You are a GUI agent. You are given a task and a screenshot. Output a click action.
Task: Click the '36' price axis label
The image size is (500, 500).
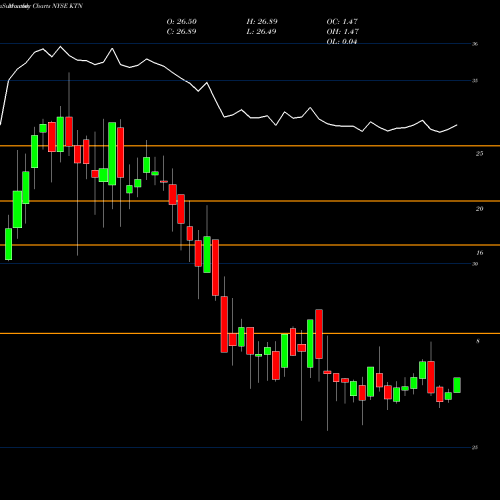point(475,44)
